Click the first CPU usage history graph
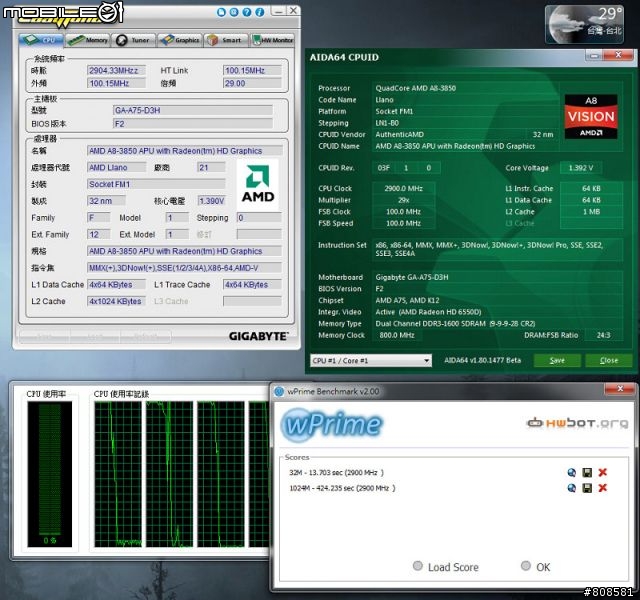 click(x=118, y=474)
